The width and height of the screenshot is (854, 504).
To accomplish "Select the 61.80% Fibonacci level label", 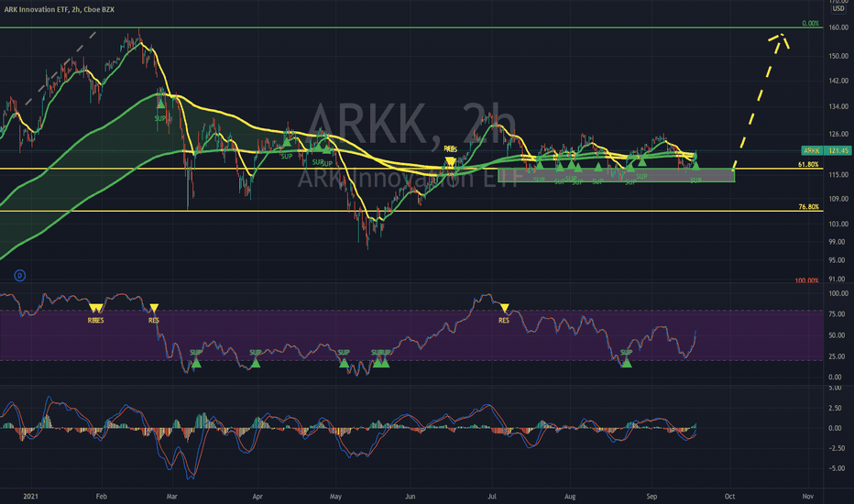I will coord(808,164).
